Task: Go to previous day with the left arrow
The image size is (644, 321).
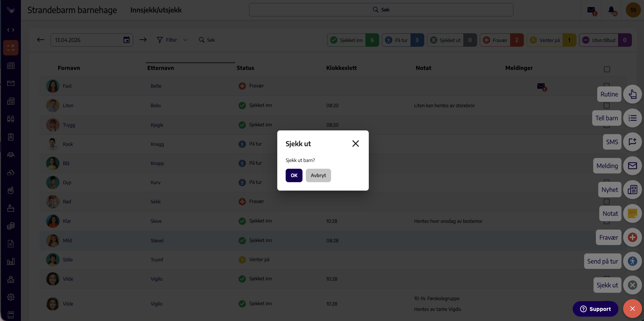Action: (x=41, y=40)
